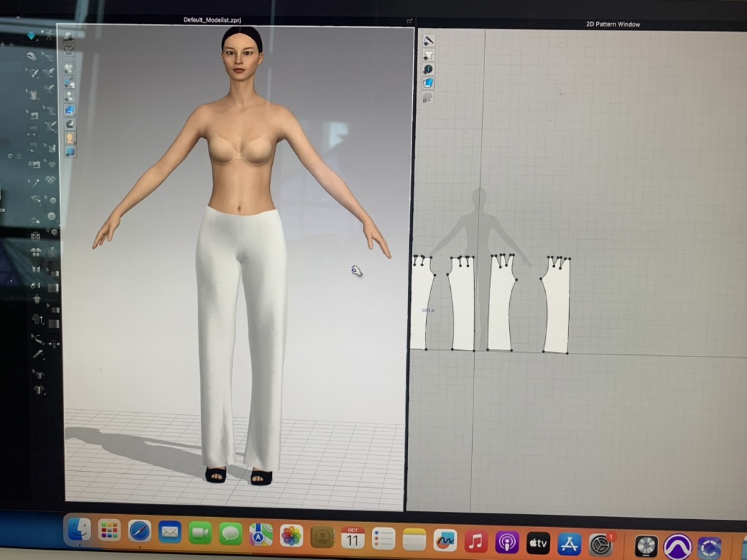Click the white pants on the 3D avatar
Viewport: 747px width, 560px height.
click(x=241, y=332)
